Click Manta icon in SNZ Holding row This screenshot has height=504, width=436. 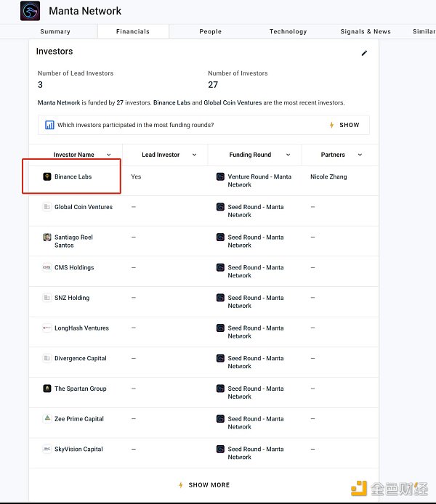click(220, 298)
